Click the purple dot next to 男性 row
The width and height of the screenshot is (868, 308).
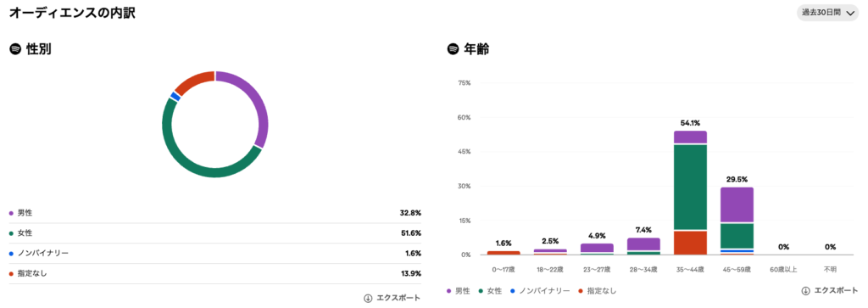[x=11, y=213]
